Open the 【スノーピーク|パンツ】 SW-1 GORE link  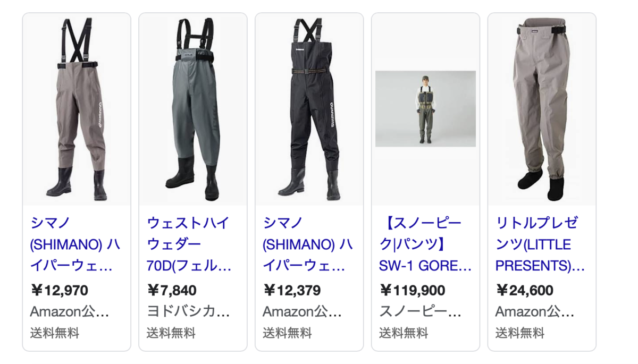pos(425,244)
